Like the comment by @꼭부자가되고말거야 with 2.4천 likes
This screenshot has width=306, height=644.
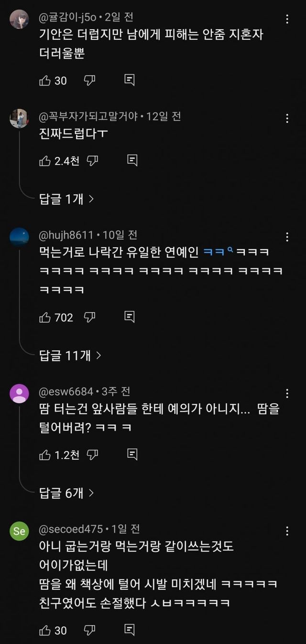point(45,160)
